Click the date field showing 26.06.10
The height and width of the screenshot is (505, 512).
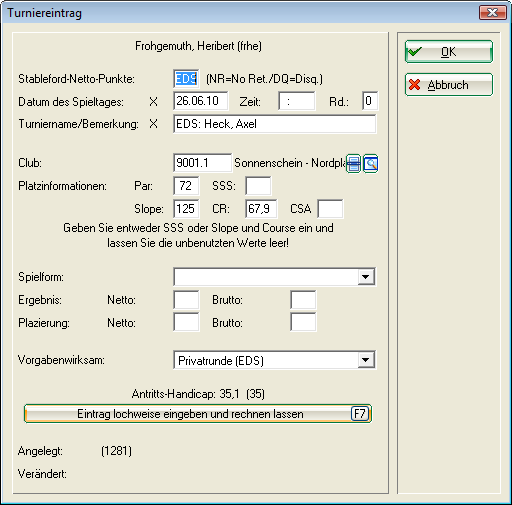[201, 101]
